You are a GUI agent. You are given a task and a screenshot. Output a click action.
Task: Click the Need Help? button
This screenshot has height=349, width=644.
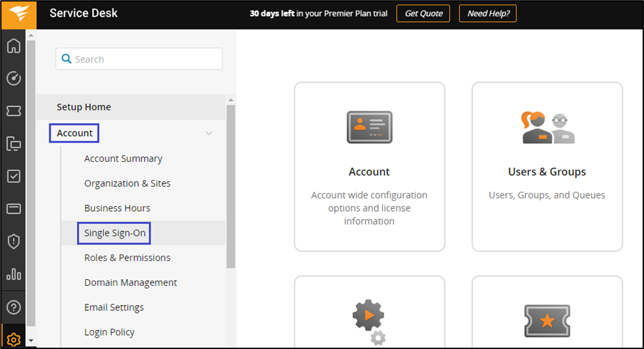coord(487,14)
